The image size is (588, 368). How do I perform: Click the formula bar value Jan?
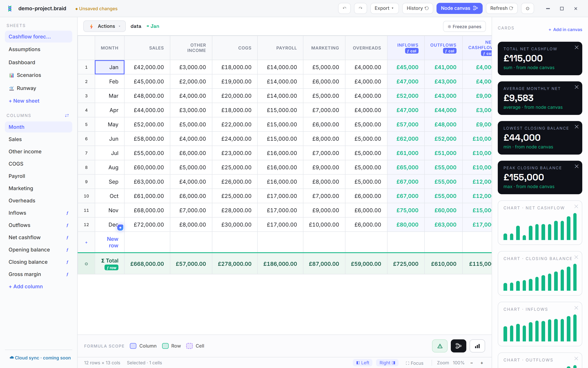click(x=153, y=26)
